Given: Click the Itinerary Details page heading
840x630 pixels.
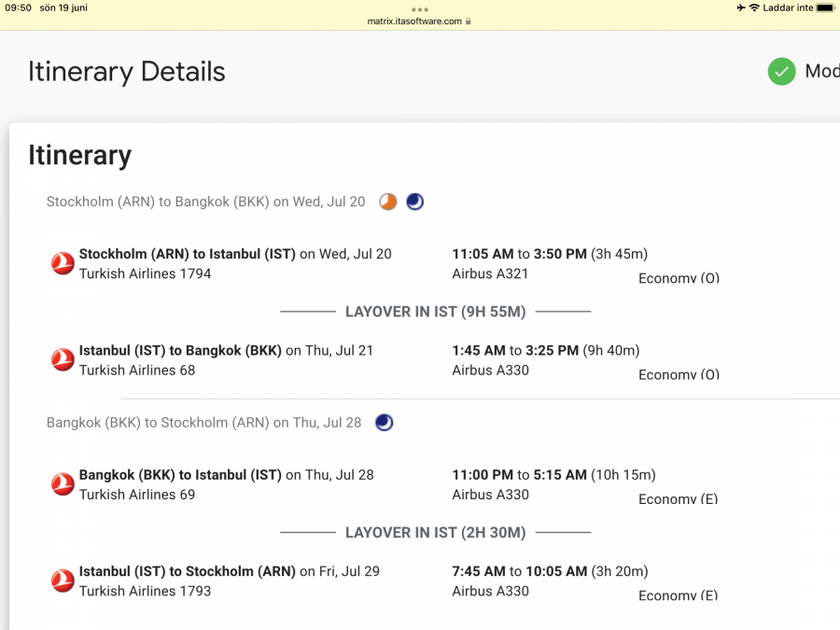Looking at the screenshot, I should [127, 72].
